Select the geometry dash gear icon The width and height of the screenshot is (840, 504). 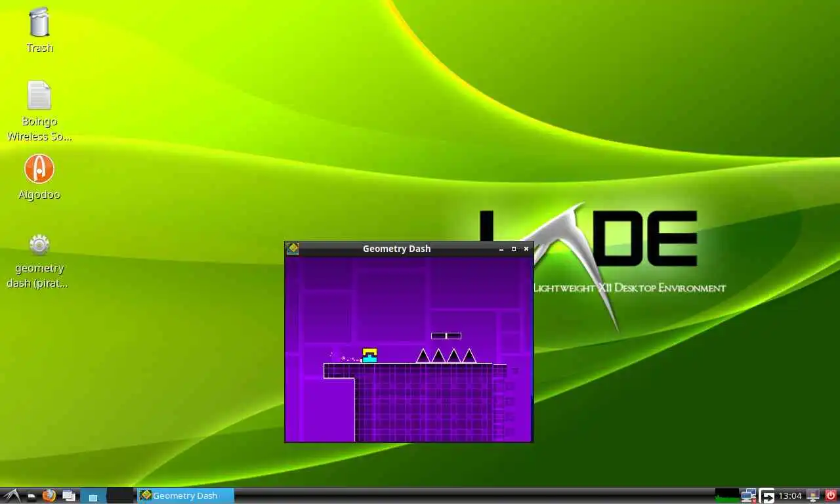tap(39, 245)
